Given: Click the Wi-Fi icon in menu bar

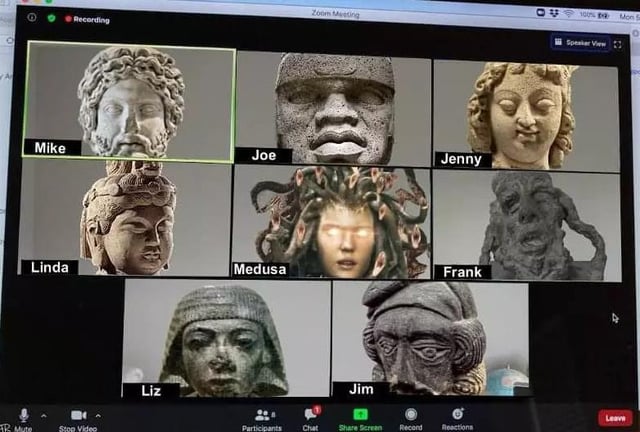Looking at the screenshot, I should coord(569,13).
